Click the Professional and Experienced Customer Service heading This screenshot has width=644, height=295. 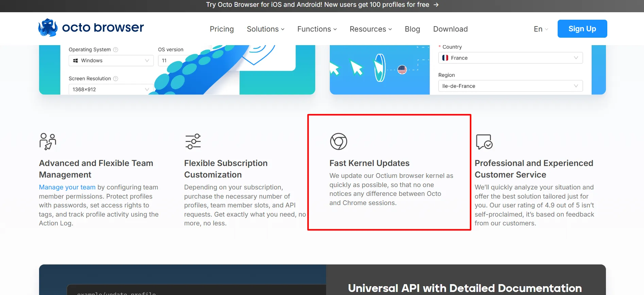pyautogui.click(x=534, y=169)
